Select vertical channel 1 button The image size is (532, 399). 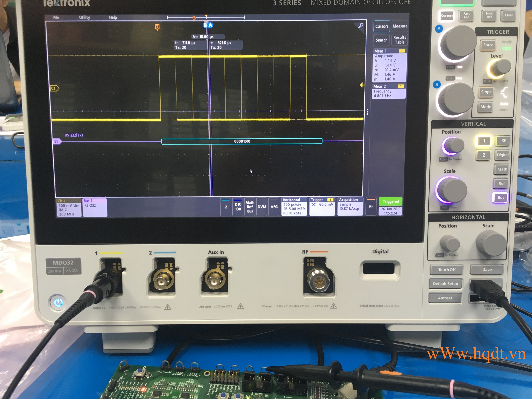(x=484, y=141)
